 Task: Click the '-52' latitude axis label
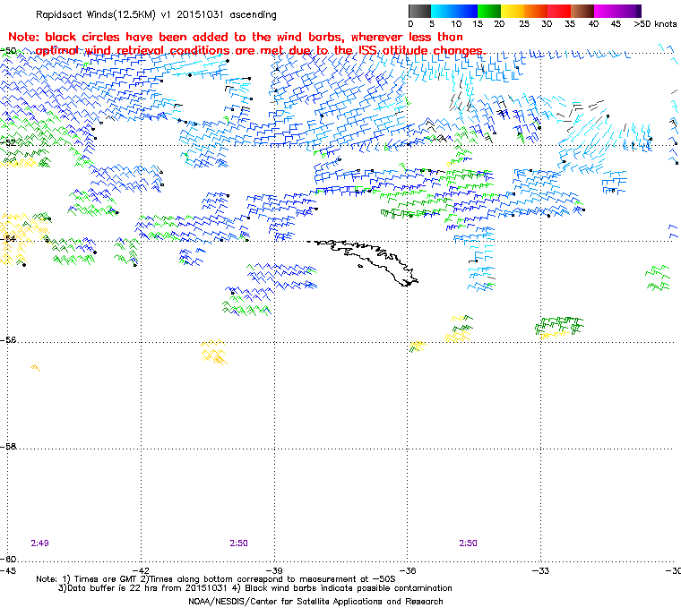8,142
